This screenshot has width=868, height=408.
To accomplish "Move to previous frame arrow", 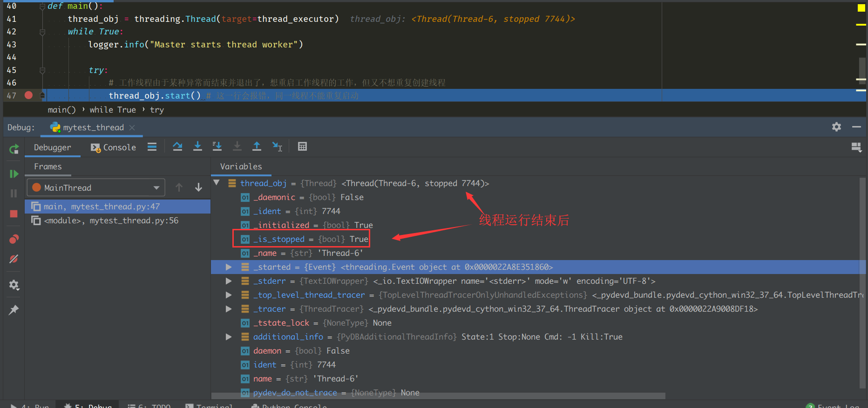I will pyautogui.click(x=179, y=187).
